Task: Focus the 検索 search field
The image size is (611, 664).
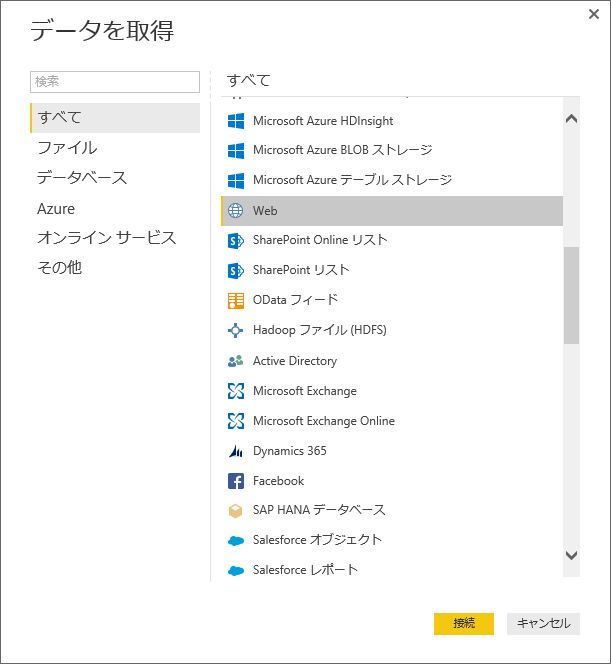Action: point(115,82)
